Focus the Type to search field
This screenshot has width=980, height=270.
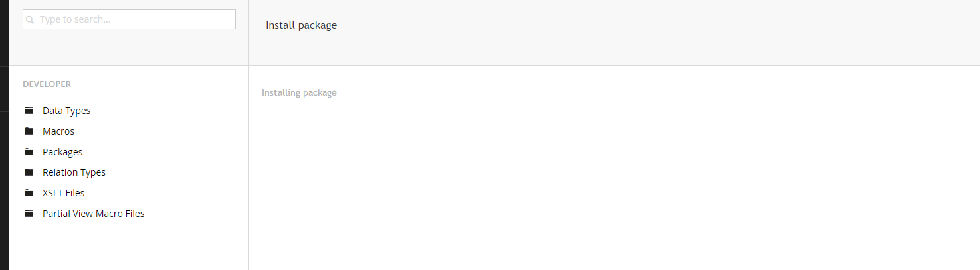coord(129,19)
